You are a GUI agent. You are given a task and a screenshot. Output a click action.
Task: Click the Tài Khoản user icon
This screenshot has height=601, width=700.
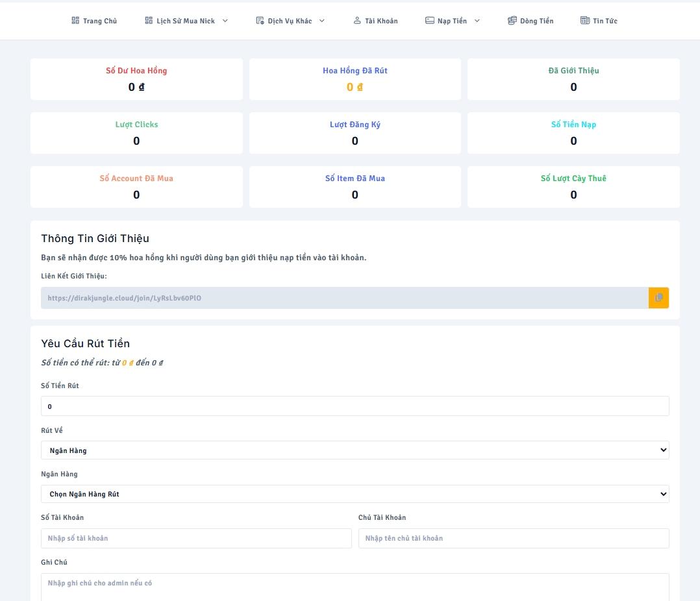coord(357,21)
